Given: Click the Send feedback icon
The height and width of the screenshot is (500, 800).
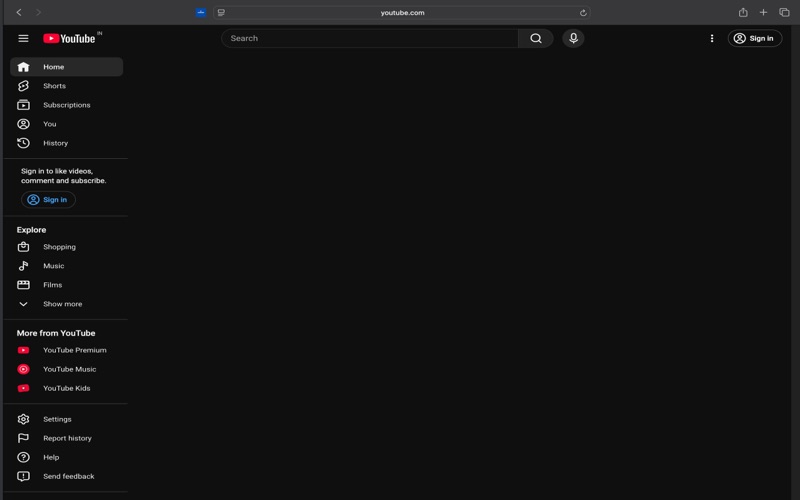Looking at the screenshot, I should pyautogui.click(x=23, y=477).
